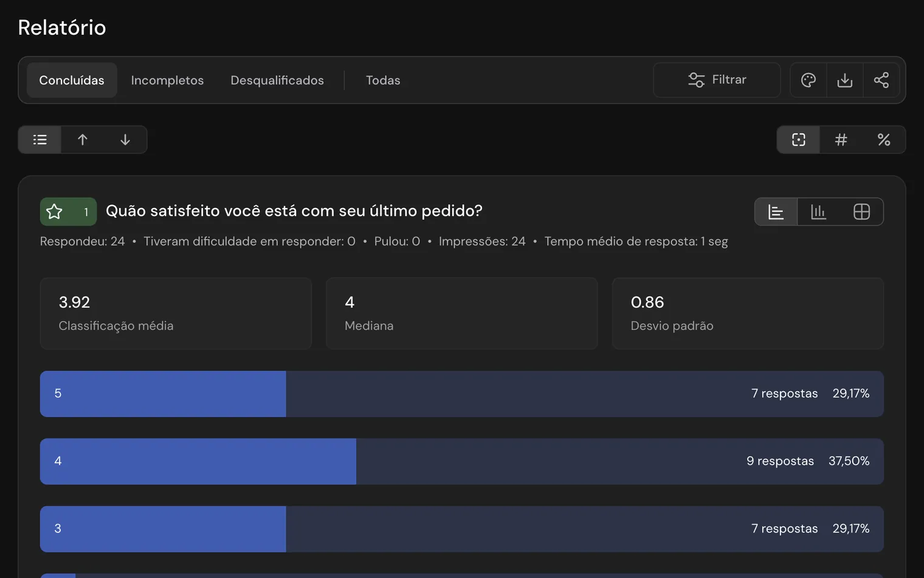Click the "37,50%" percentage value
This screenshot has width=924, height=578.
pyautogui.click(x=849, y=461)
